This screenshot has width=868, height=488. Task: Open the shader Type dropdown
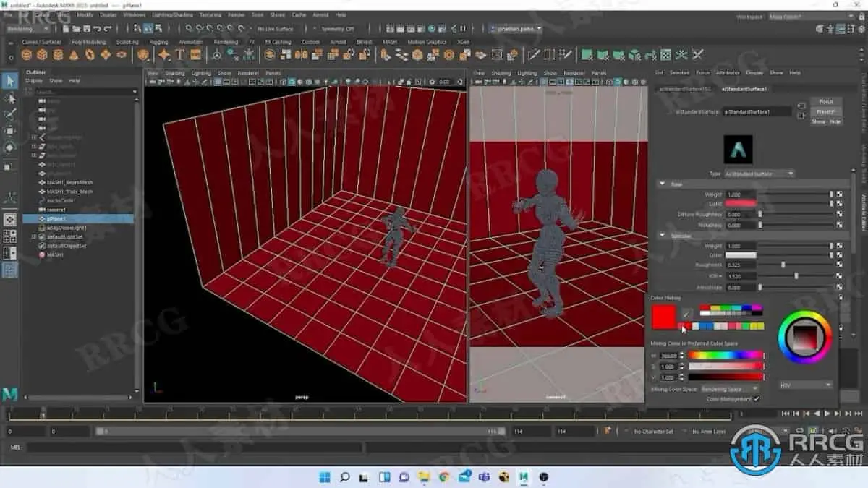click(x=759, y=174)
